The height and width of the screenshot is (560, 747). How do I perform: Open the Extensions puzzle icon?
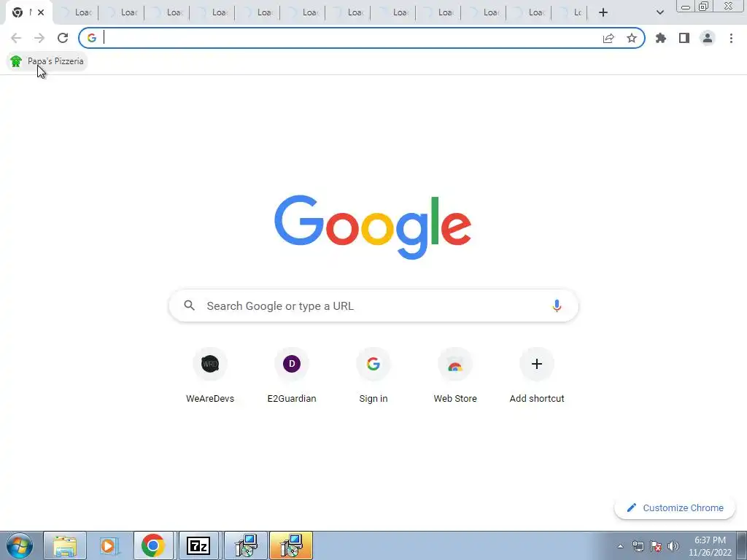pos(661,38)
